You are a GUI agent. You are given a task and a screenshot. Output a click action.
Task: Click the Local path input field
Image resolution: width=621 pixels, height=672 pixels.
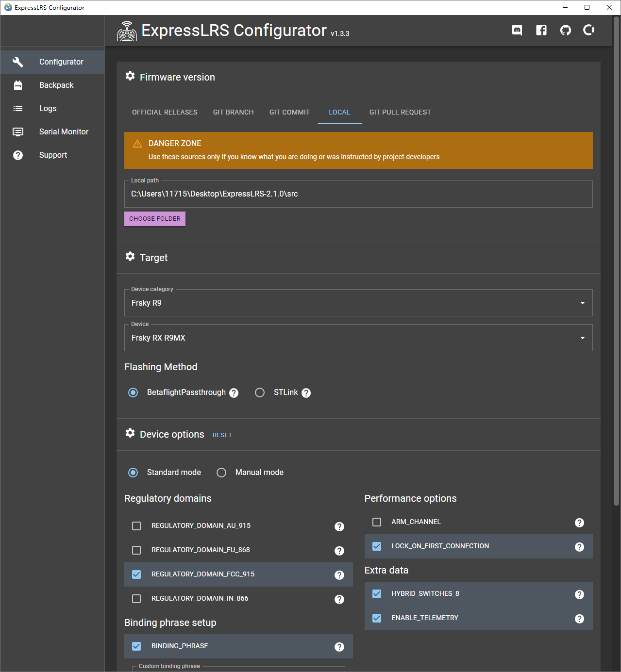[358, 194]
